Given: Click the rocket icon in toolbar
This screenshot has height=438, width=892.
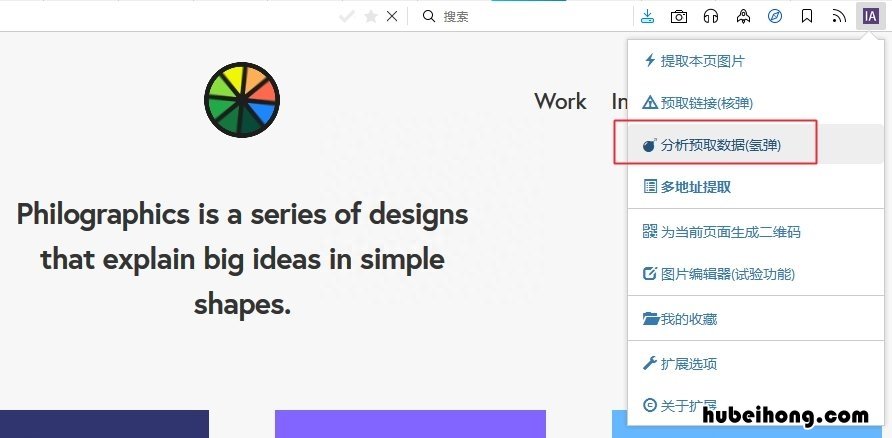Looking at the screenshot, I should pyautogui.click(x=743, y=16).
